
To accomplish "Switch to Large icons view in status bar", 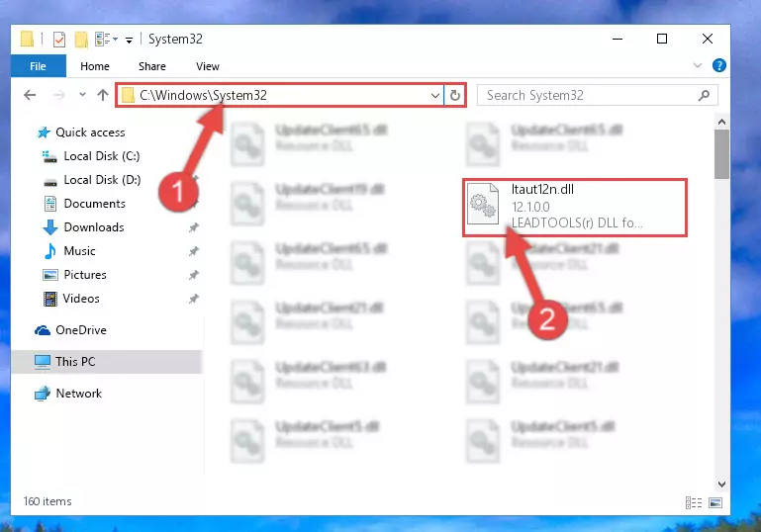I will (x=715, y=503).
